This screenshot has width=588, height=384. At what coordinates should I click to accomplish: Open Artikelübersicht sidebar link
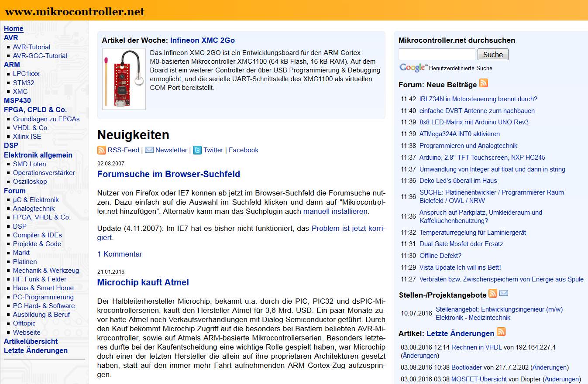click(x=31, y=341)
